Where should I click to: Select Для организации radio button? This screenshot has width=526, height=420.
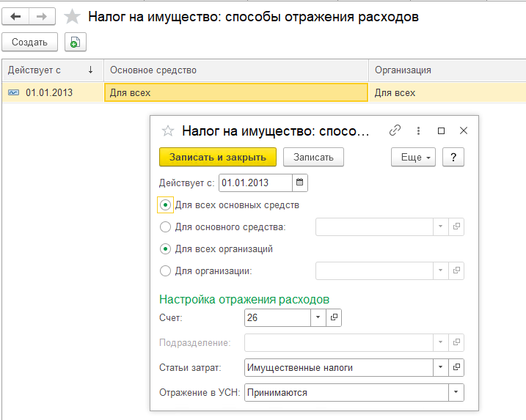coord(165,271)
